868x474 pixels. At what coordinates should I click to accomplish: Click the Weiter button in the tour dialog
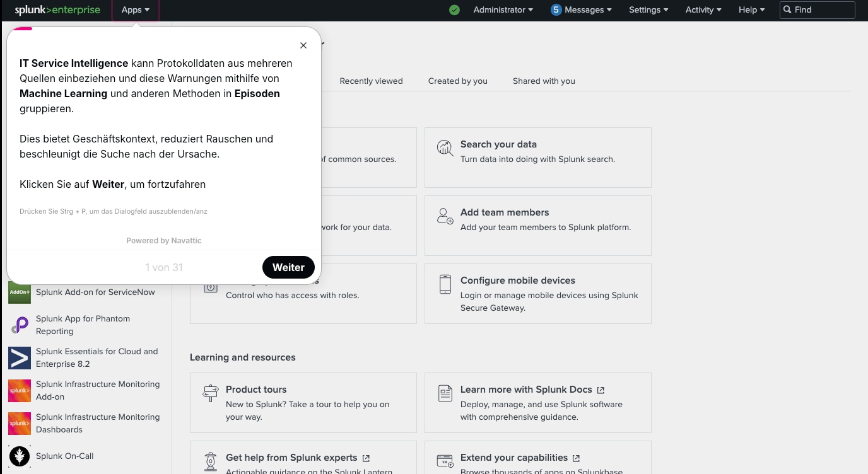pyautogui.click(x=288, y=267)
